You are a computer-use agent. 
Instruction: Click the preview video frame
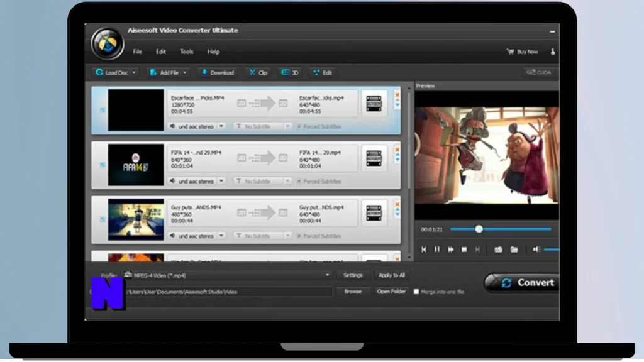click(x=487, y=155)
